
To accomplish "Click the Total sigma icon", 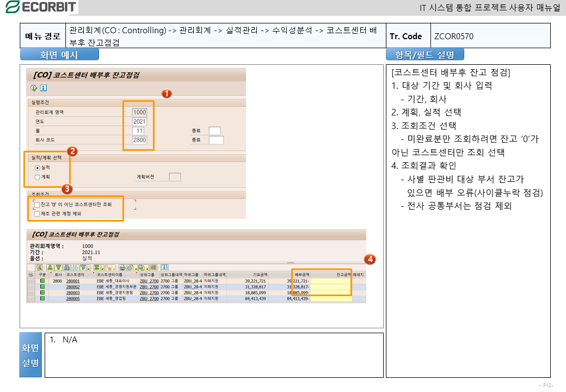I will click(97, 267).
